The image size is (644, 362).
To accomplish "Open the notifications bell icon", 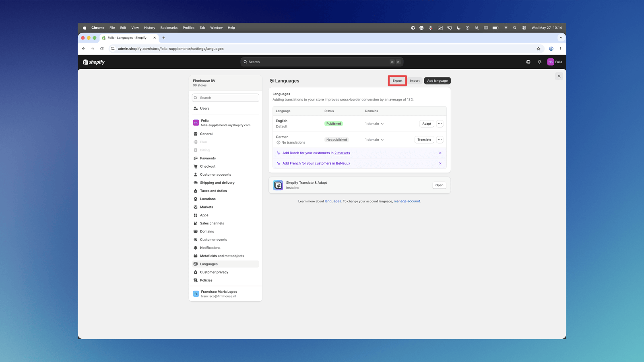I will coord(539,62).
